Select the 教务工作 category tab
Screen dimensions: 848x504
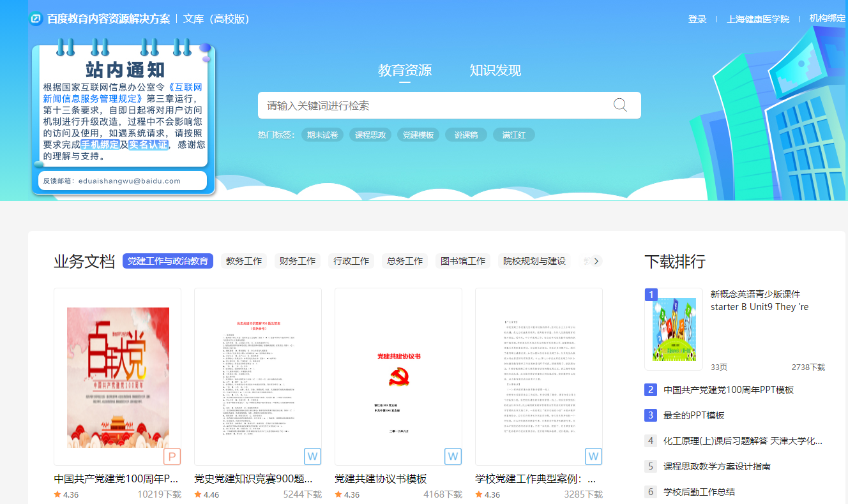[244, 261]
